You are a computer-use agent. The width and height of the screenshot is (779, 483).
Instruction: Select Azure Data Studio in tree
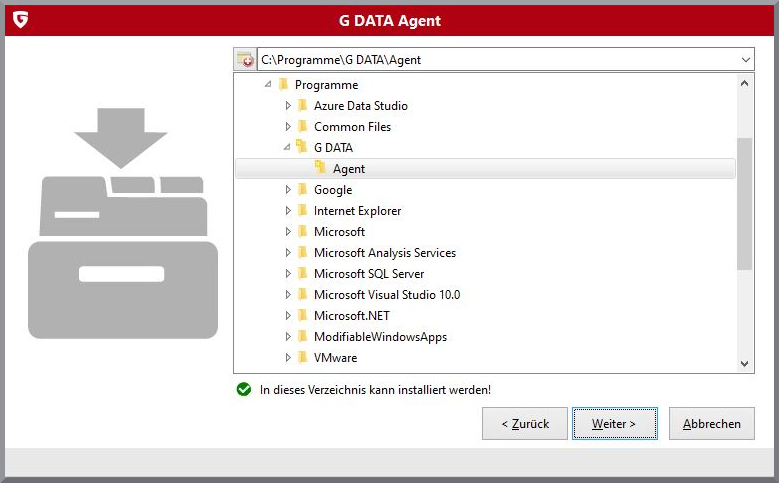(361, 106)
